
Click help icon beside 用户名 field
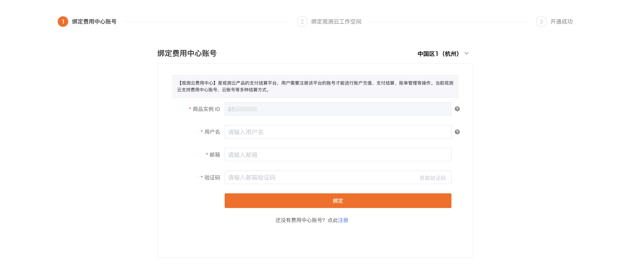(x=457, y=132)
